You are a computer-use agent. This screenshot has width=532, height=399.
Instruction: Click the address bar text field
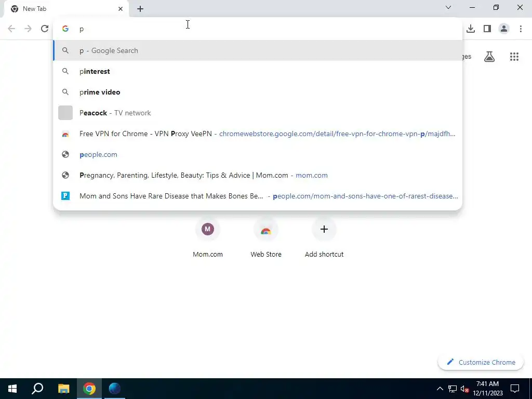[x=258, y=29]
